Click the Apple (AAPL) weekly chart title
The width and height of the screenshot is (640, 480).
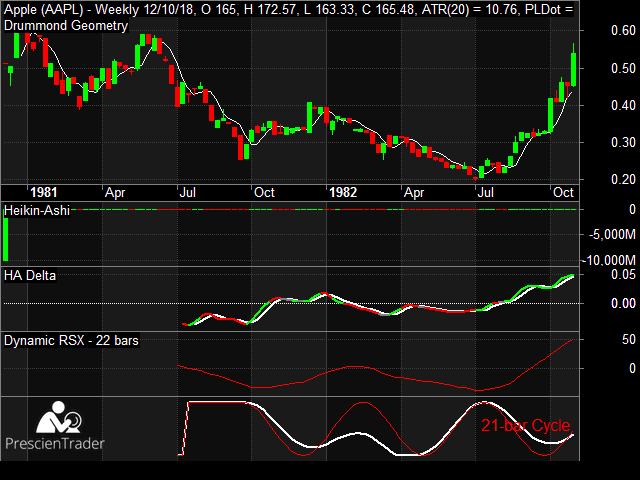click(x=289, y=9)
